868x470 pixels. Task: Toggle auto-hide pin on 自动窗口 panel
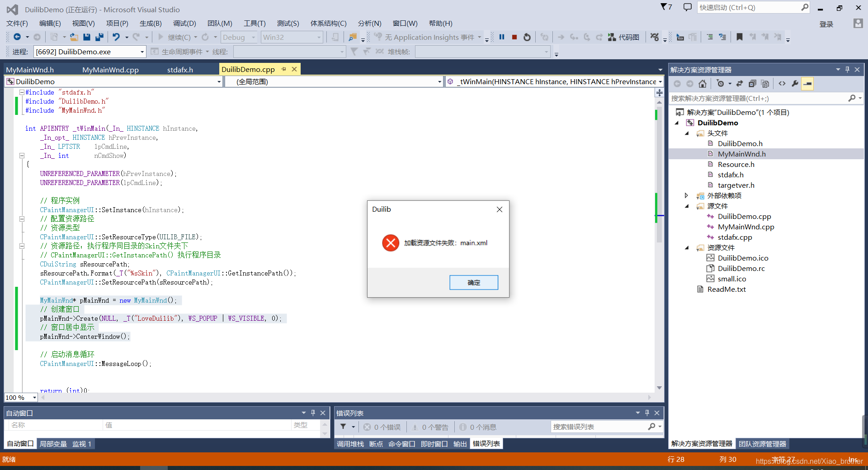pos(313,413)
